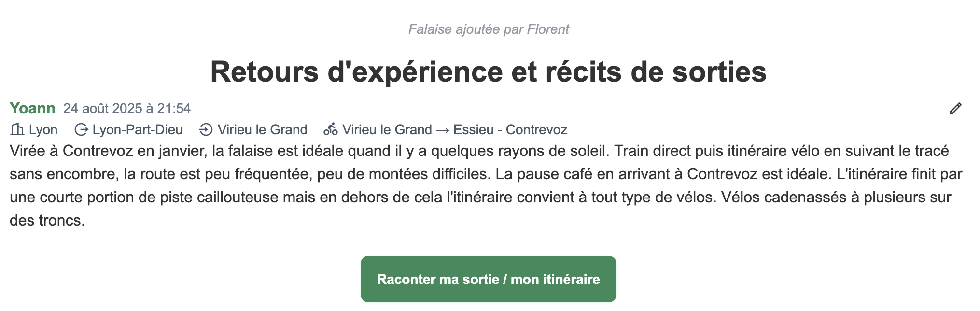Click the 24 août 2025 timestamp
This screenshot has width=980, height=311.
126,109
